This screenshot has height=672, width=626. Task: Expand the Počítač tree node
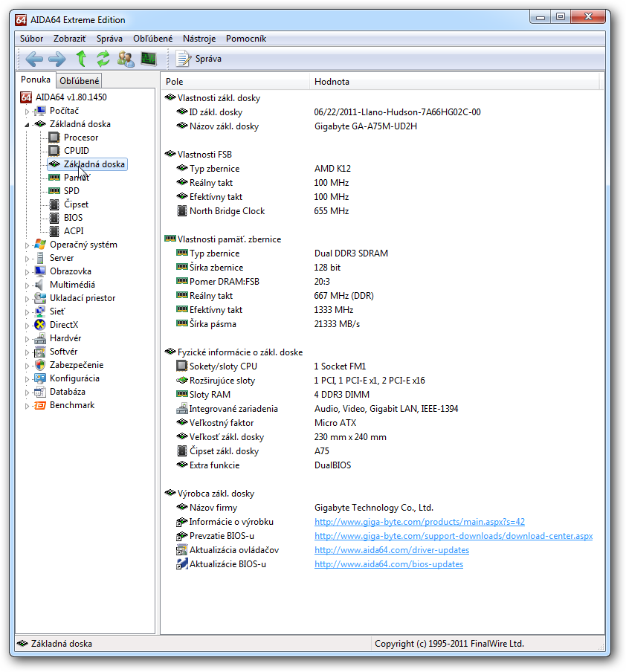(27, 112)
